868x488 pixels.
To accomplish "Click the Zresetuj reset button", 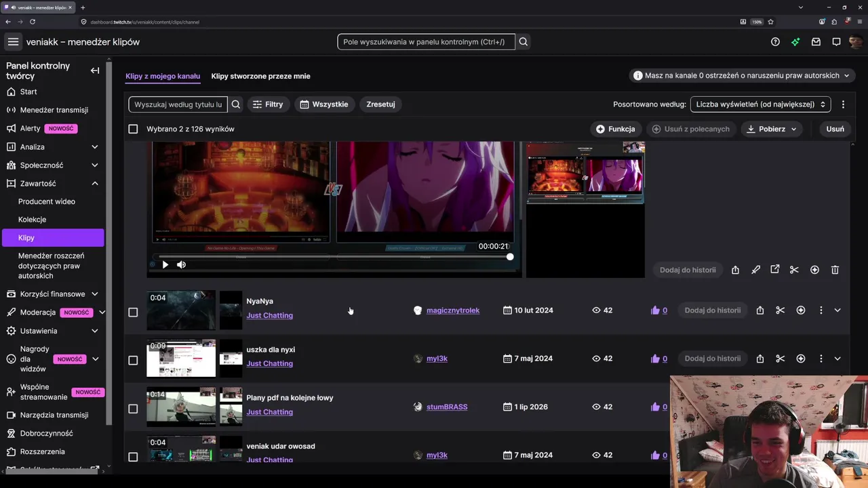I will pos(380,104).
